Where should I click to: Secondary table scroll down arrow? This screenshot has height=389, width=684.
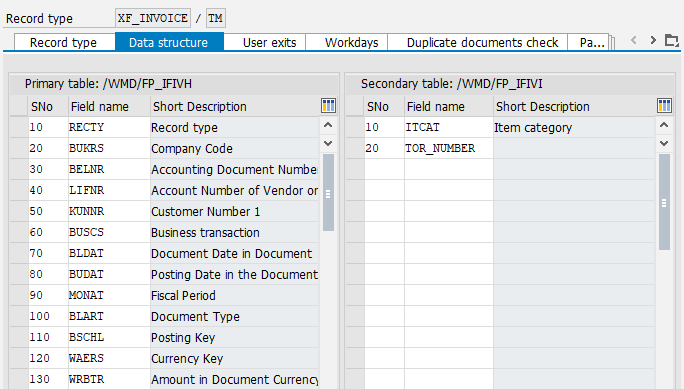click(664, 143)
